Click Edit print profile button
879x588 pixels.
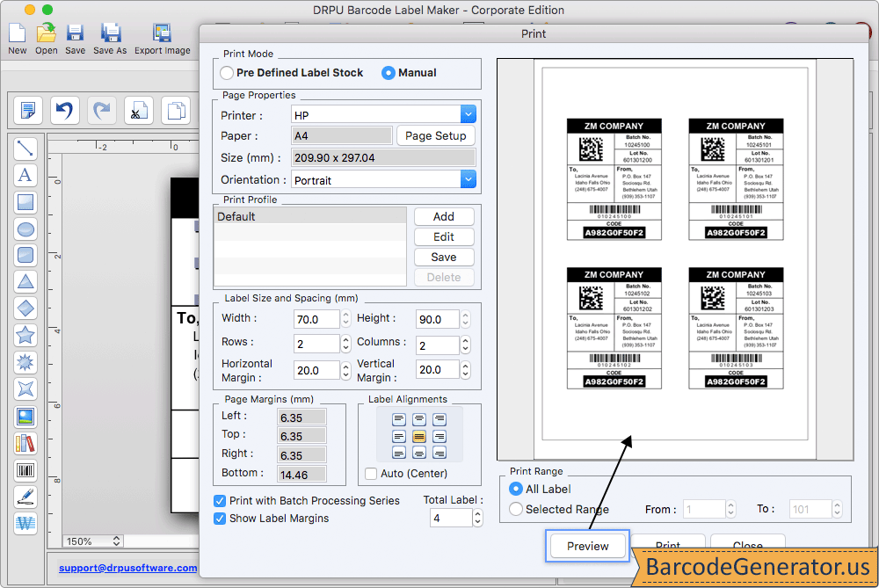point(444,236)
